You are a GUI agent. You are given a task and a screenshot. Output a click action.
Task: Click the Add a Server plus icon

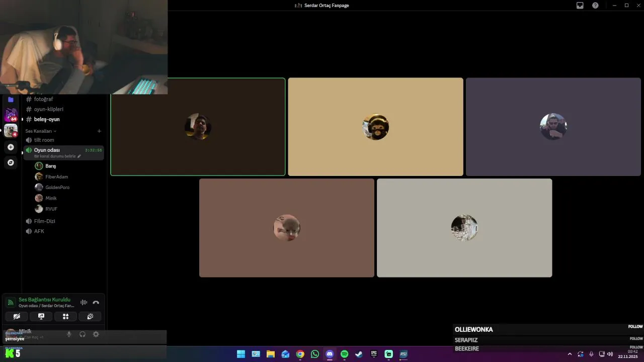11,147
